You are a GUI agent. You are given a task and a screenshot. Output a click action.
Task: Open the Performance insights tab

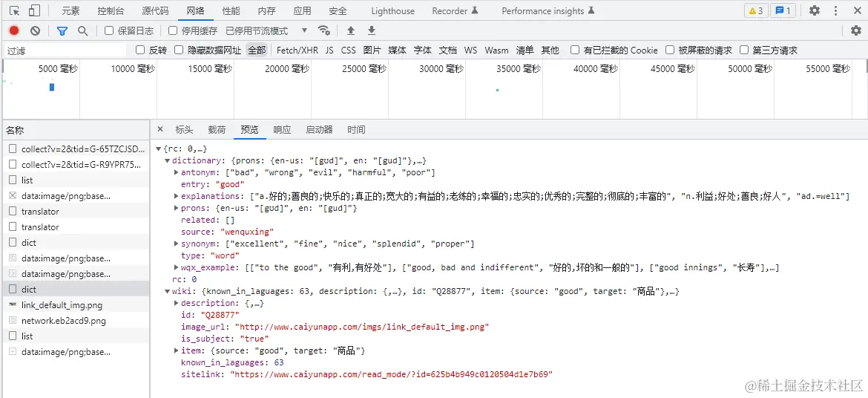[x=548, y=10]
